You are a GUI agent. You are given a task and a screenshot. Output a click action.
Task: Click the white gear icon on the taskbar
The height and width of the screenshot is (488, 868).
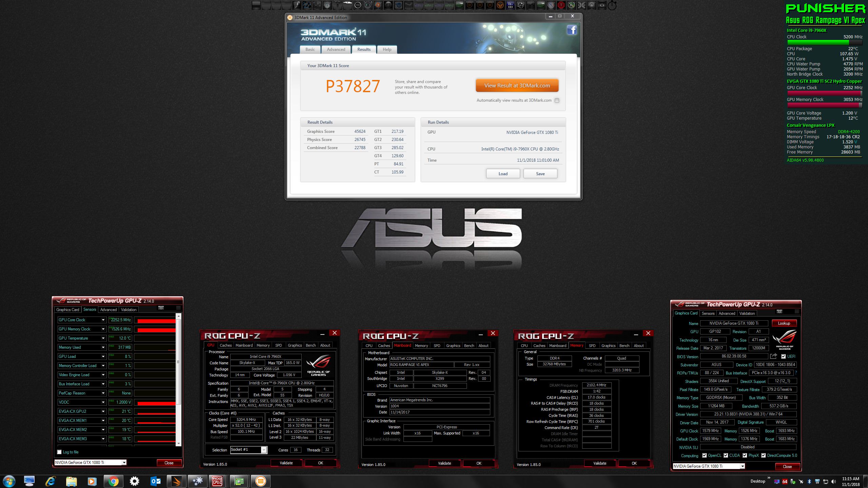pyautogui.click(x=135, y=481)
